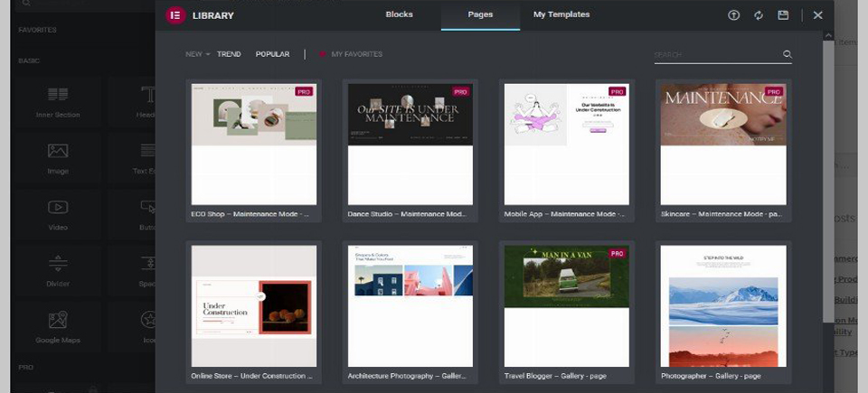Sort templates by POPULAR
Viewport: 868px width, 393px height.
coord(272,54)
